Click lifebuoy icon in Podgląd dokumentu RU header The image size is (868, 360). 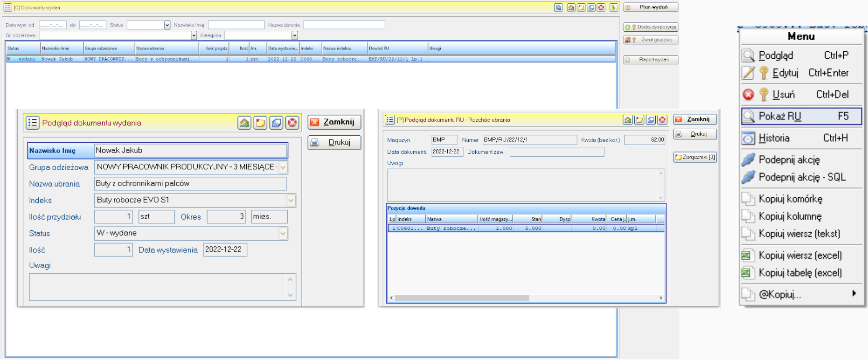pyautogui.click(x=662, y=120)
